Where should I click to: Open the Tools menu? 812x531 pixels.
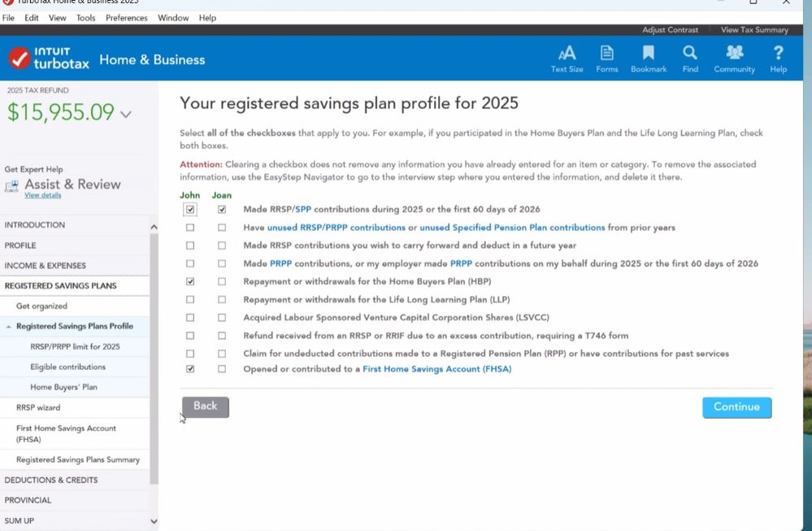pos(85,18)
